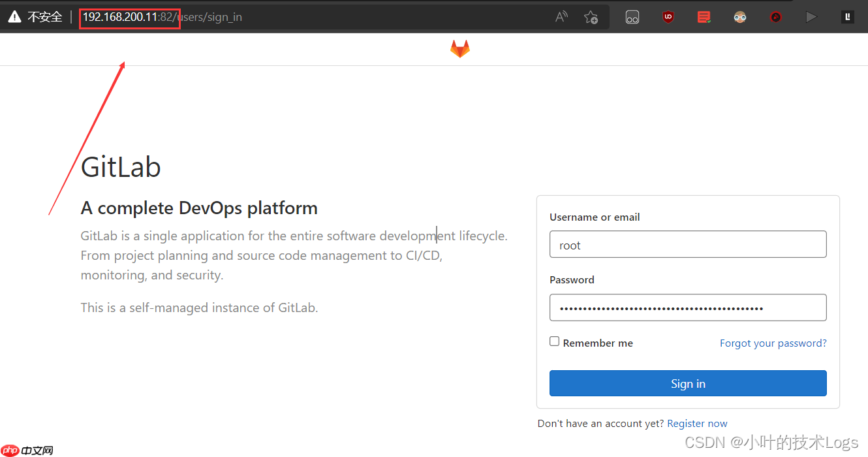
Task: Click the Username or email field
Action: pos(688,244)
